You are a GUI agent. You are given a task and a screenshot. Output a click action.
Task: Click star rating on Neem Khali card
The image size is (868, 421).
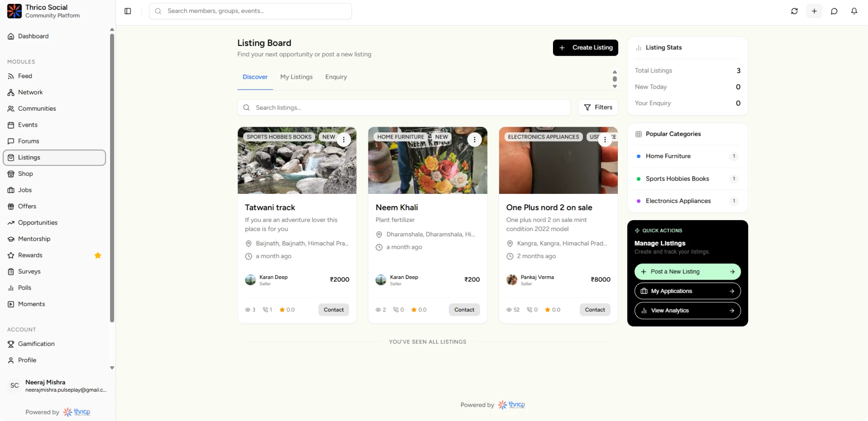click(x=419, y=310)
